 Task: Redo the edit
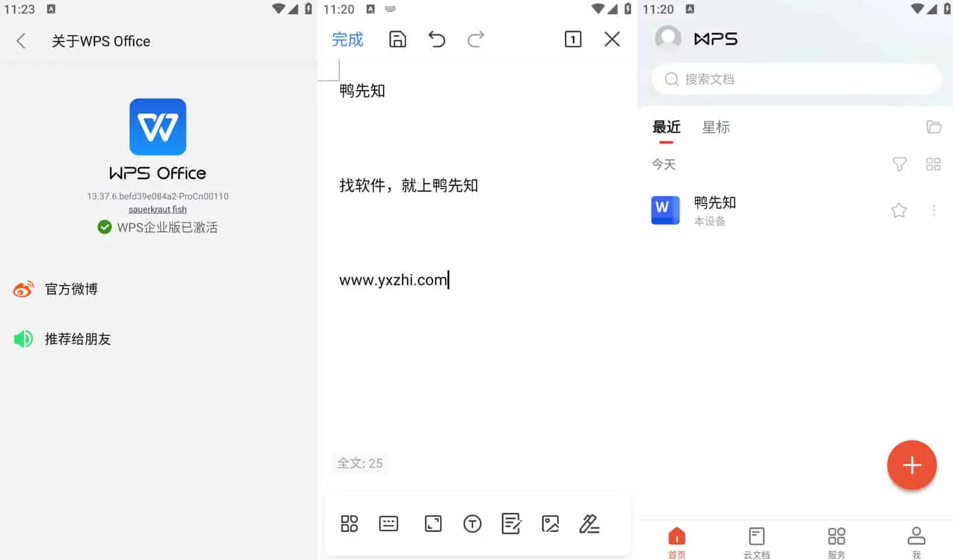click(476, 39)
